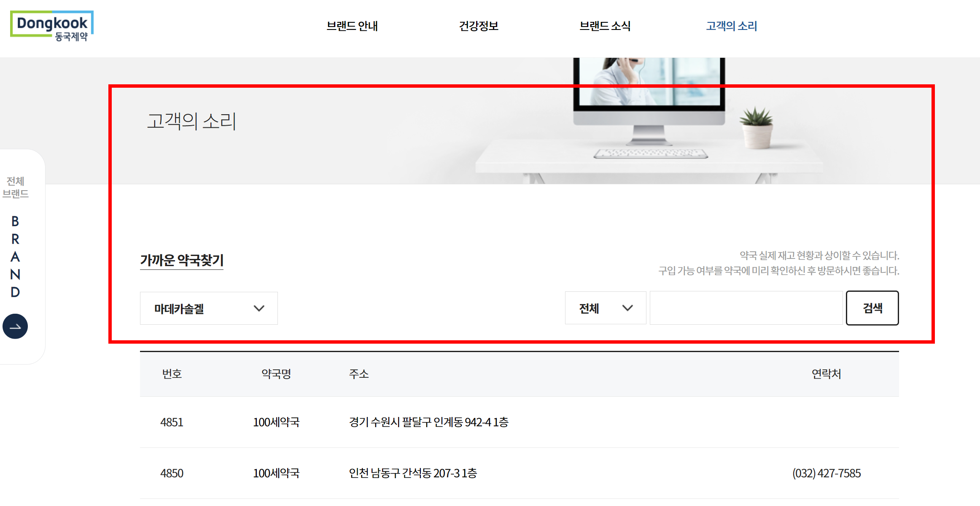Click chevron arrow in 마데카솔겔 dropdown

pos(259,308)
